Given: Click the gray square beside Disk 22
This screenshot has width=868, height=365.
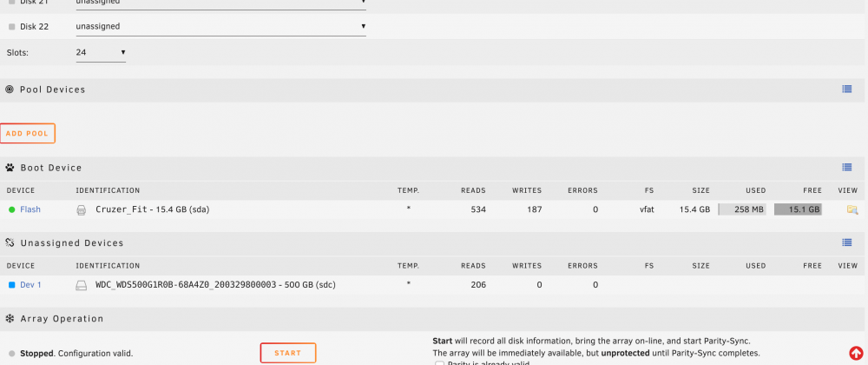Looking at the screenshot, I should (11, 27).
